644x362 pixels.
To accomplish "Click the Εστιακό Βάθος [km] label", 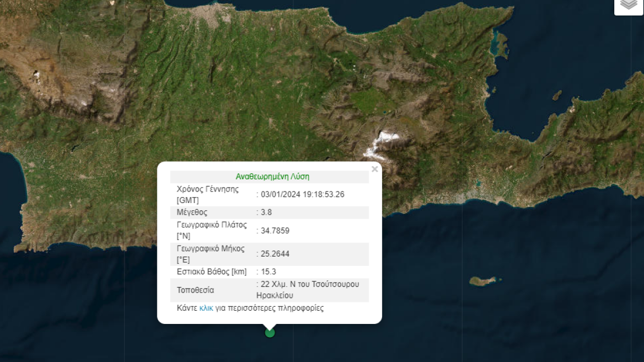I will click(x=210, y=271).
